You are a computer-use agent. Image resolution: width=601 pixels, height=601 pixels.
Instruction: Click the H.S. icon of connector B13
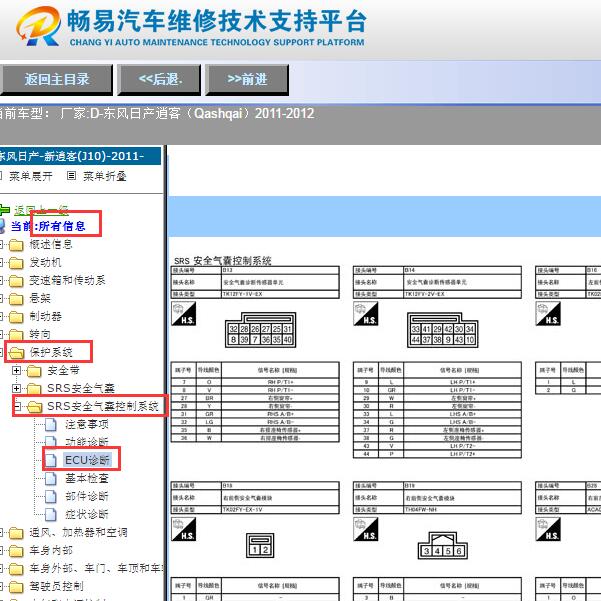(184, 314)
